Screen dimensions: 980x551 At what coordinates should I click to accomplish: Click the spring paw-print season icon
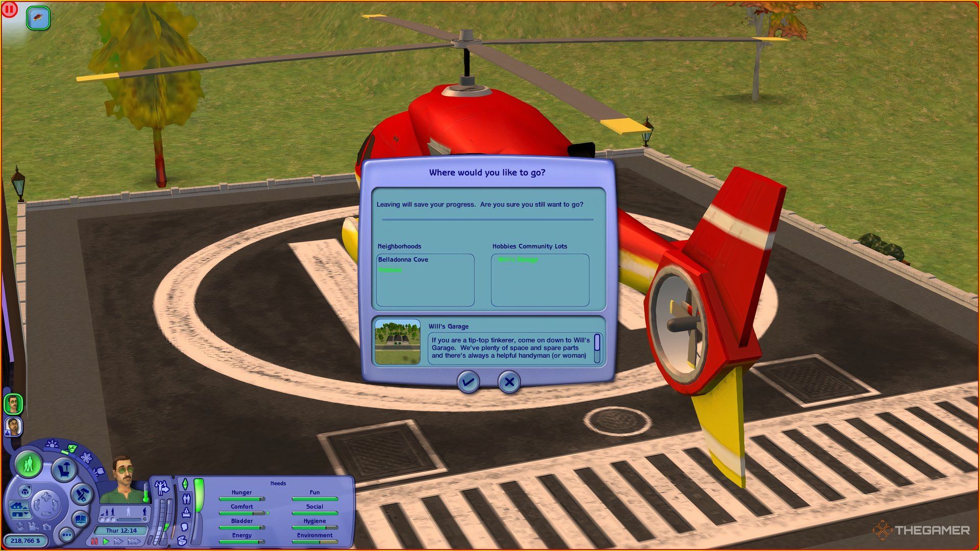click(52, 443)
